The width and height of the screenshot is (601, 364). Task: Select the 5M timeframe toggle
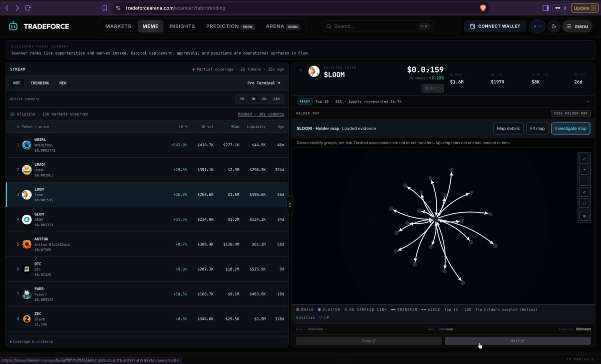point(242,99)
